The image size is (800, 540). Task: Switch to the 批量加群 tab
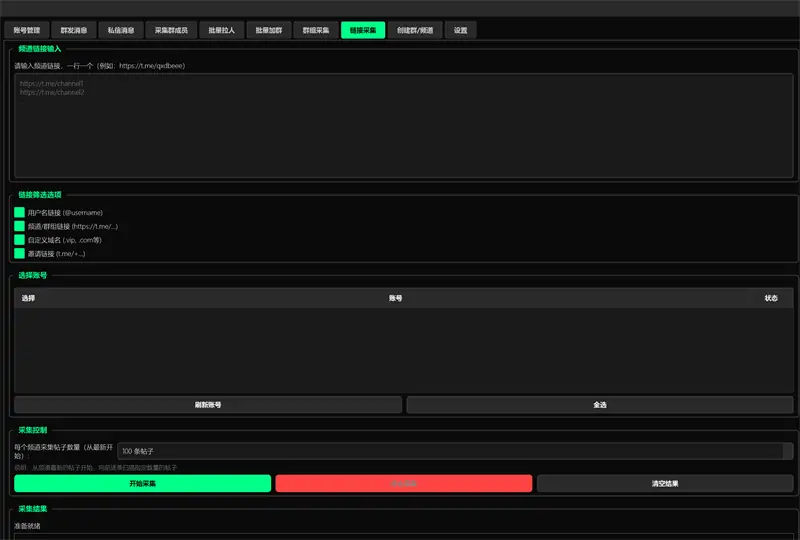pos(268,30)
